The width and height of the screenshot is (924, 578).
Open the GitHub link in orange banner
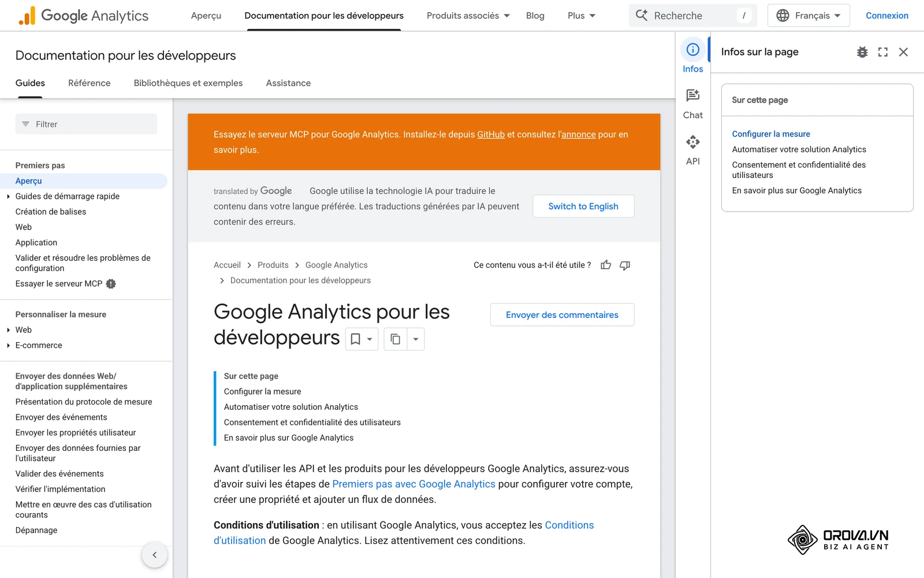(491, 135)
